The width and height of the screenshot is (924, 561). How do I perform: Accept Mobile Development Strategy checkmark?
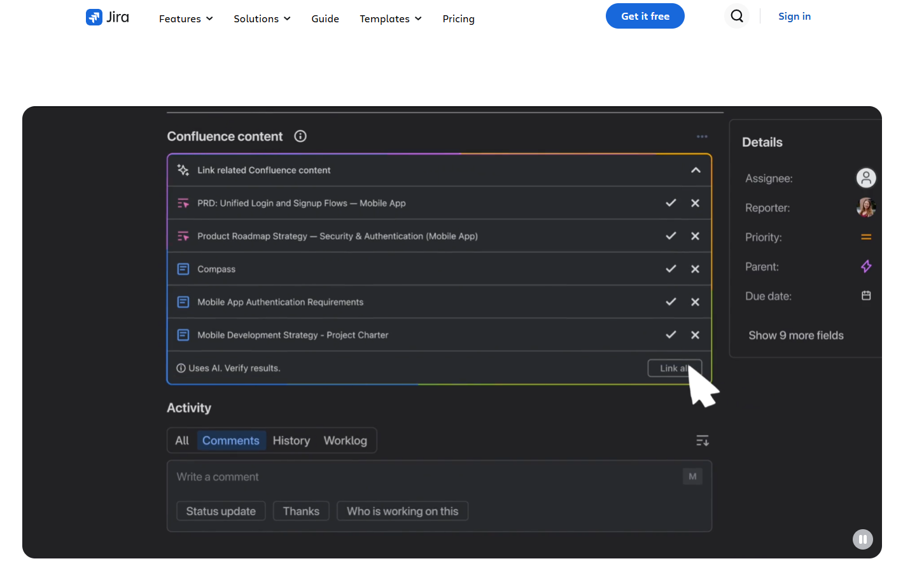point(671,335)
